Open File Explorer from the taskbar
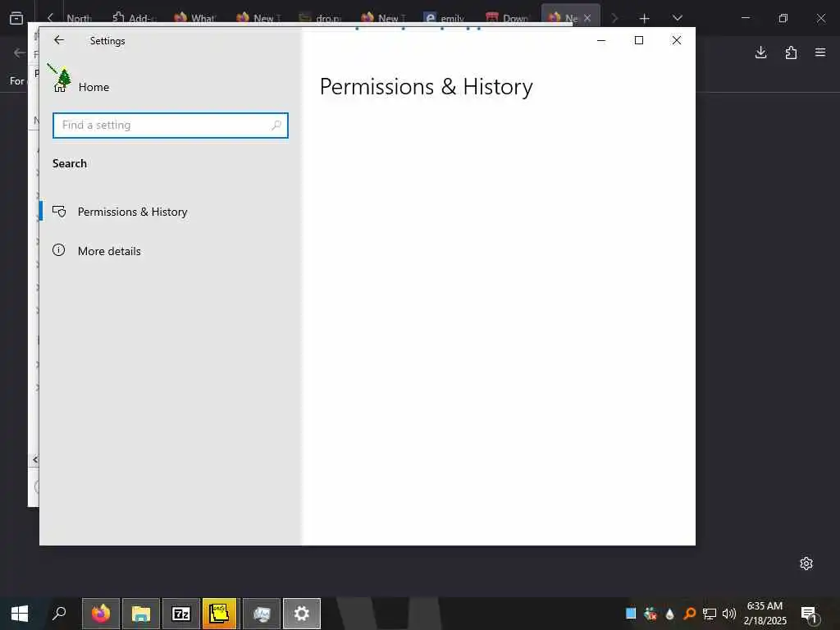 point(140,614)
